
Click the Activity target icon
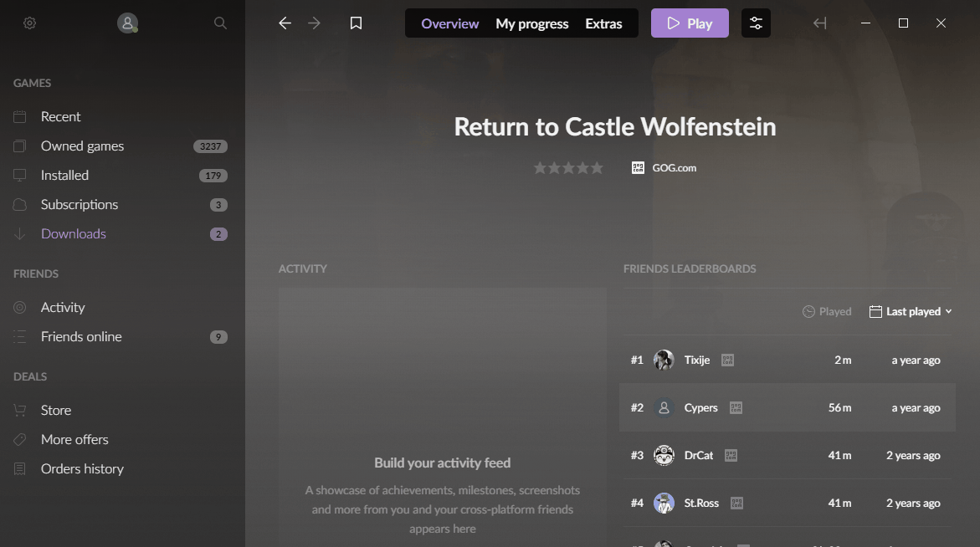click(20, 307)
